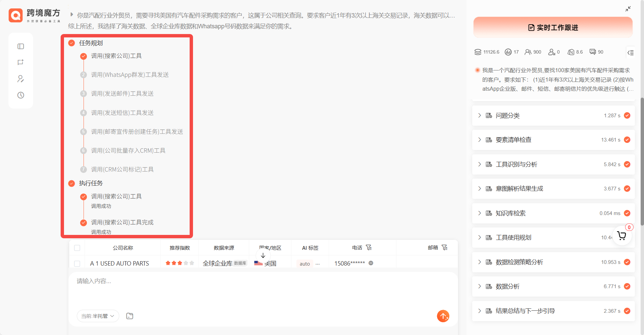
Task: Click the 公司名称 column header
Action: [123, 248]
